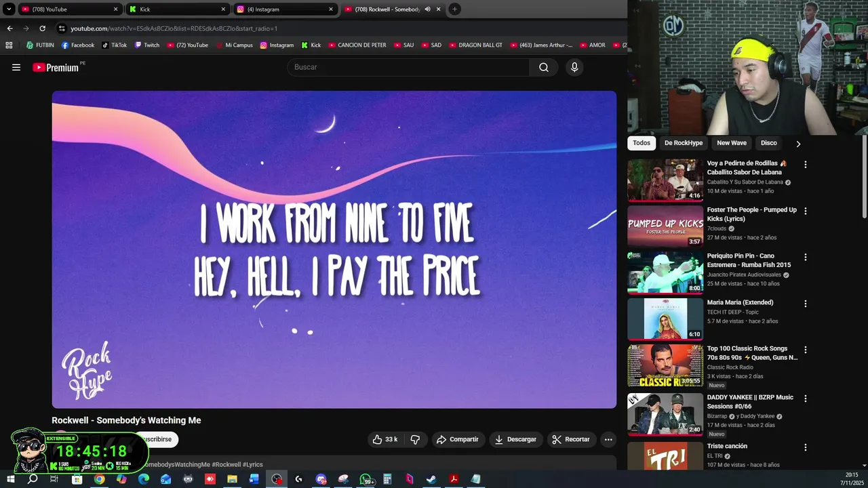
Task: Open Pumped Up Kicks video thumbnail
Action: click(x=665, y=226)
